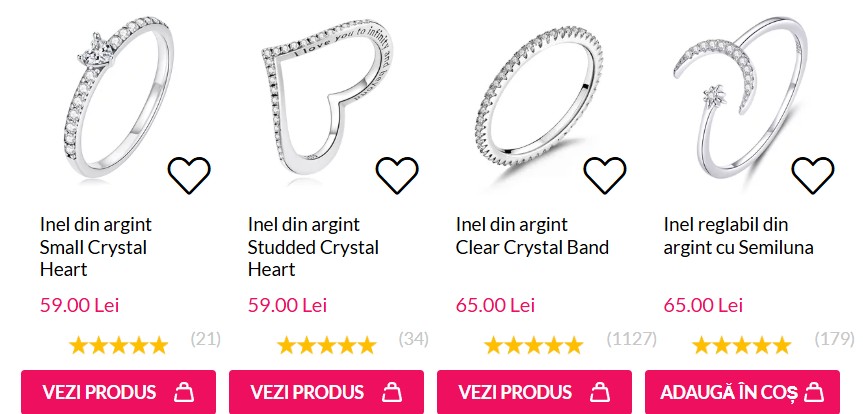Viewport: 863px width, 414px height.
Task: Open Inel reglabil din argint cu Semiluna title
Action: pos(738,236)
